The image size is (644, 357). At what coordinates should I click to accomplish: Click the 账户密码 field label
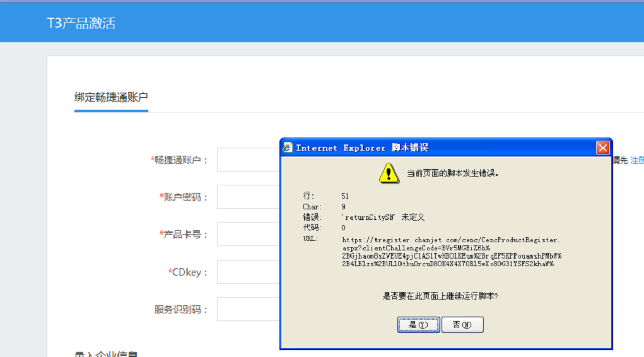tap(184, 197)
